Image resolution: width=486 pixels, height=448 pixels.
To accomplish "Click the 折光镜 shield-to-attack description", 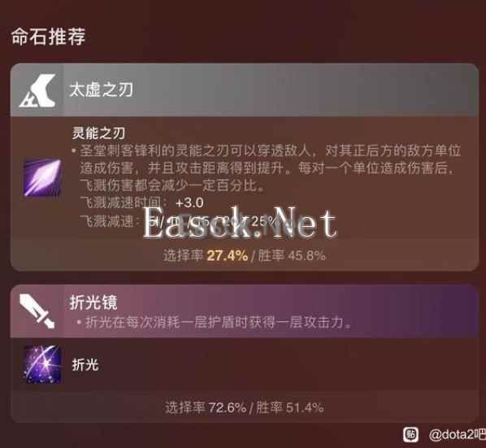I will (218, 323).
